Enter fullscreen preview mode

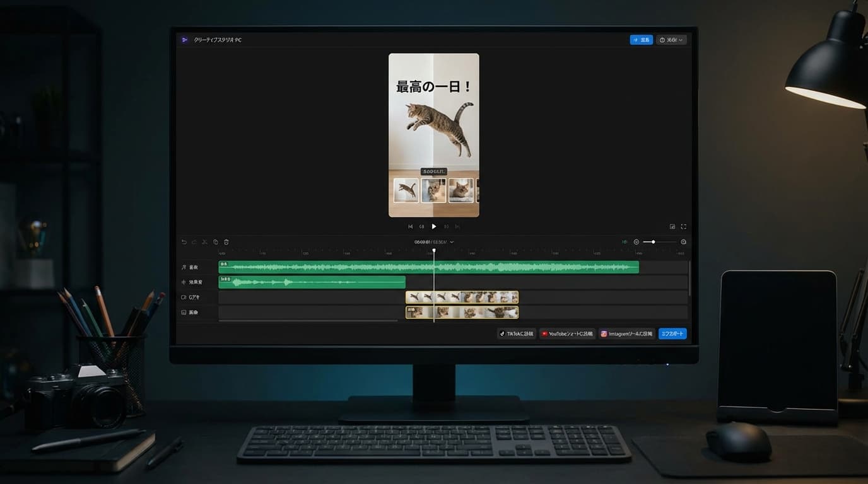683,226
